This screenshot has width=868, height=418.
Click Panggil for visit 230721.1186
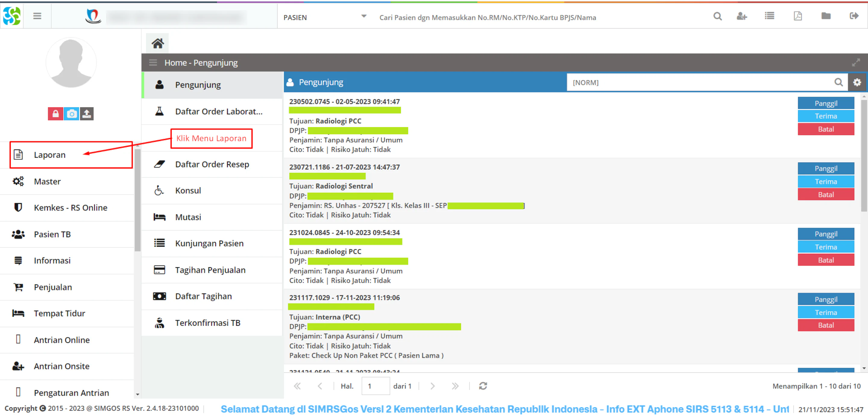pyautogui.click(x=826, y=169)
